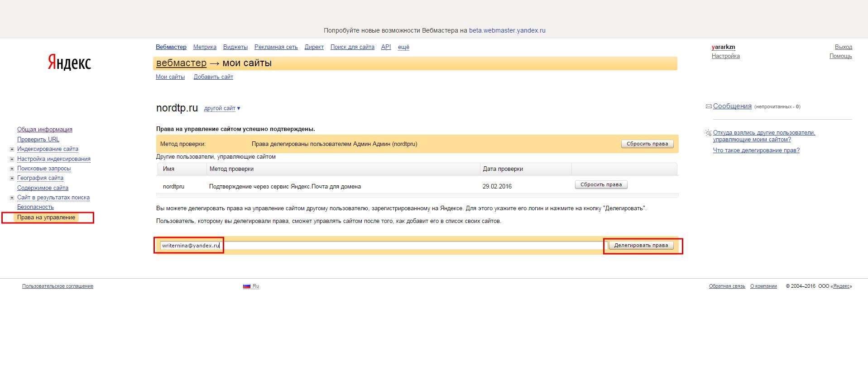The width and height of the screenshot is (868, 382).
Task: Open the Мои сайты link
Action: (170, 77)
